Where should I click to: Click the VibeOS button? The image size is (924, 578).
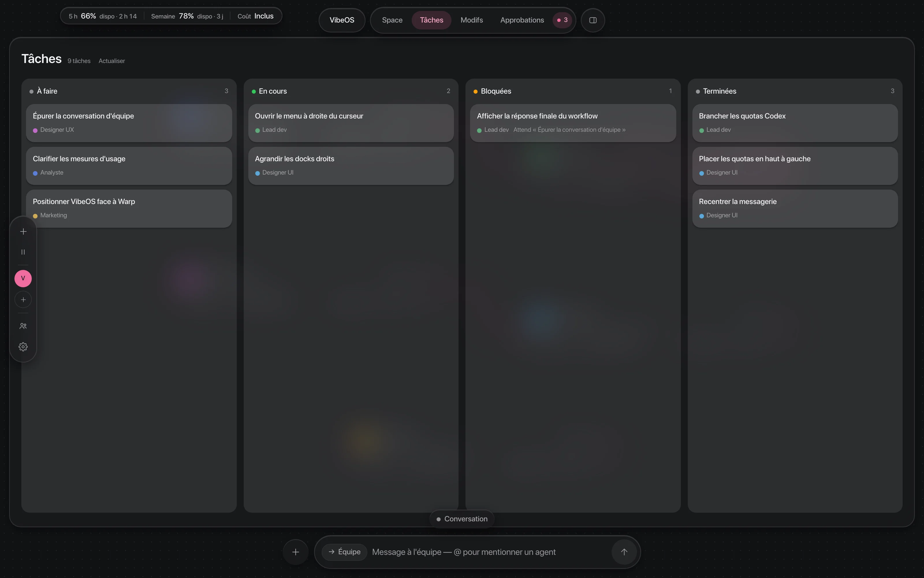tap(342, 20)
